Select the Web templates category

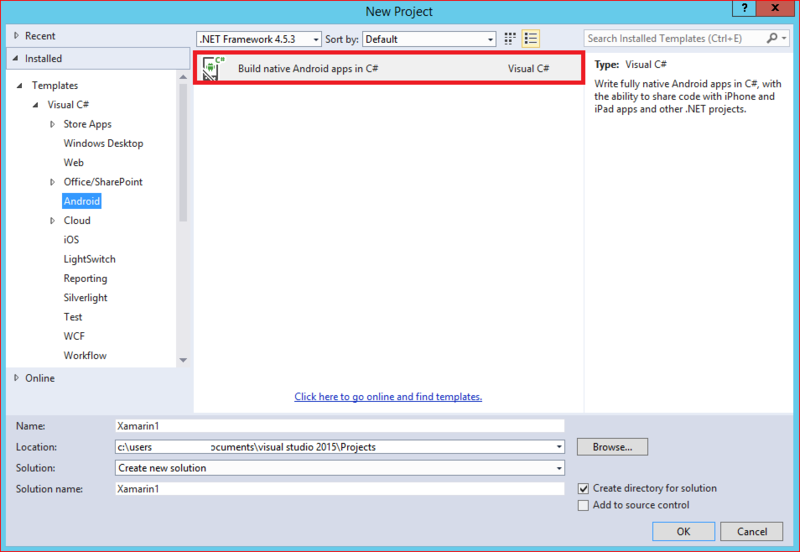pos(73,163)
